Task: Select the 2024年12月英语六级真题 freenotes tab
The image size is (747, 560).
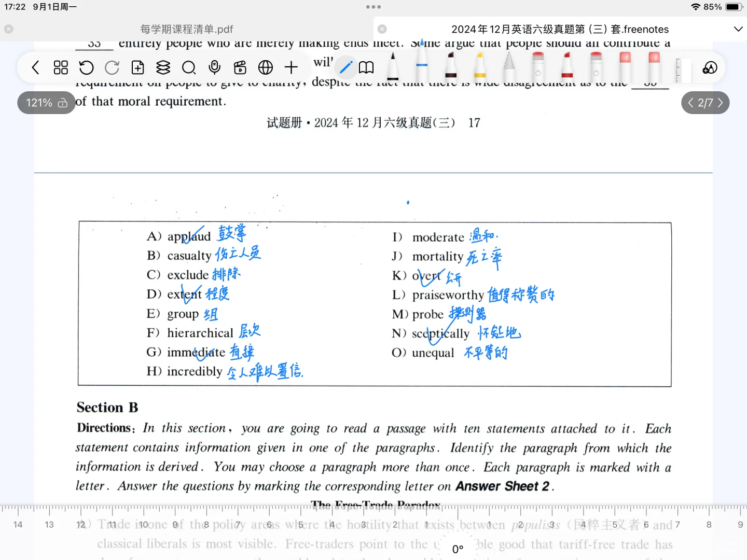Action: (x=560, y=29)
